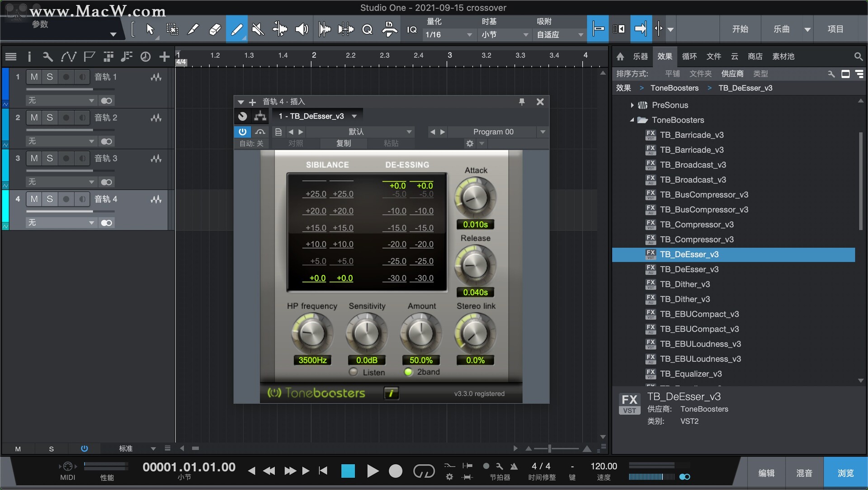Open the wrench options for tracks
The height and width of the screenshot is (490, 868).
point(47,57)
